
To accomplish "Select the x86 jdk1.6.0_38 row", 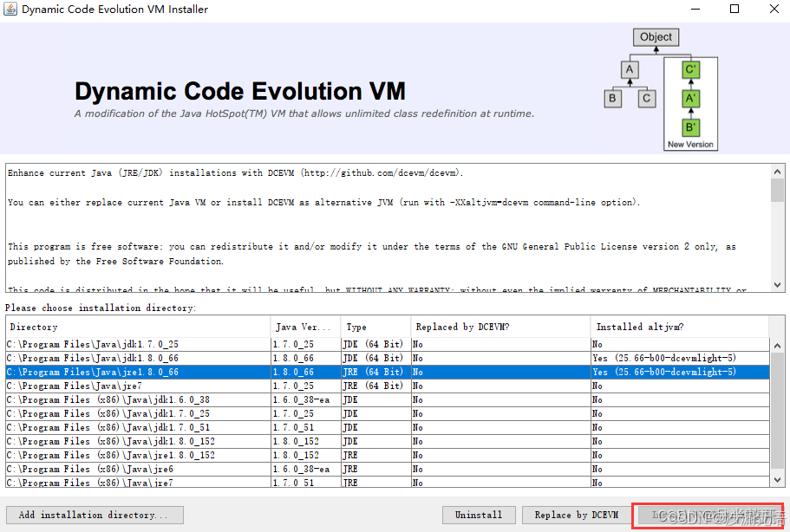I will 387,399.
